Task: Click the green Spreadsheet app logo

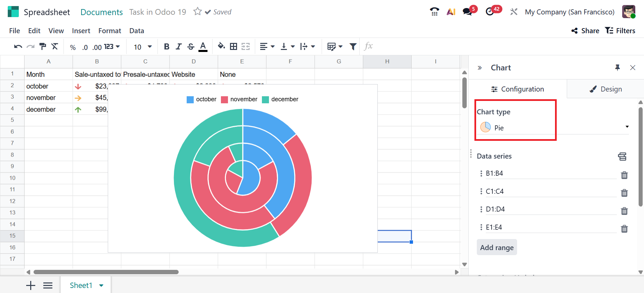Action: click(13, 12)
